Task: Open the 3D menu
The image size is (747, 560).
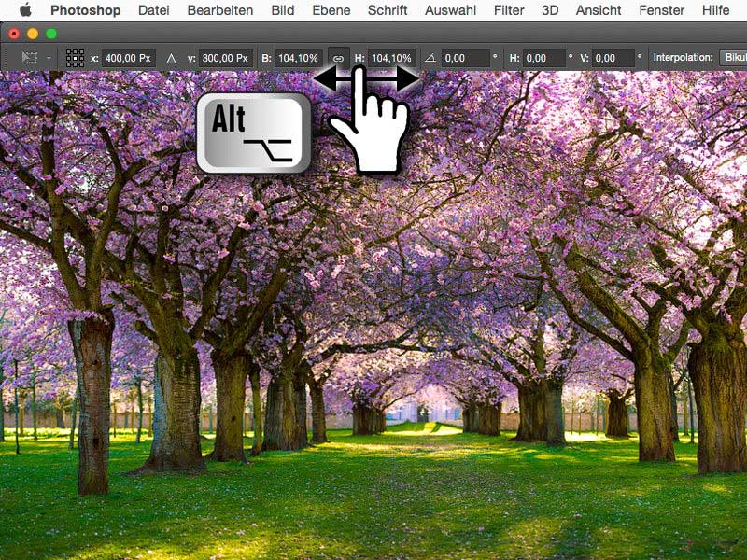Action: (550, 10)
